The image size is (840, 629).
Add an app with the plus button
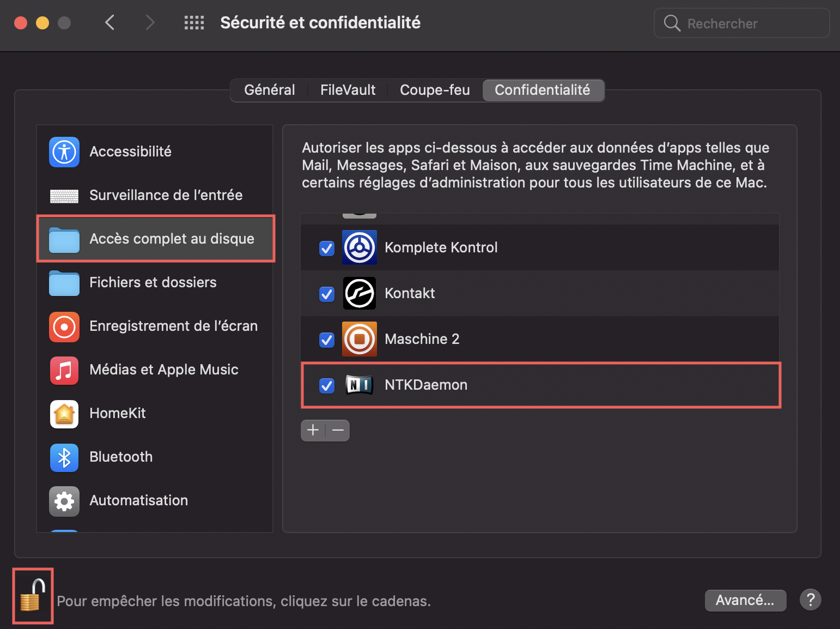[x=313, y=430]
